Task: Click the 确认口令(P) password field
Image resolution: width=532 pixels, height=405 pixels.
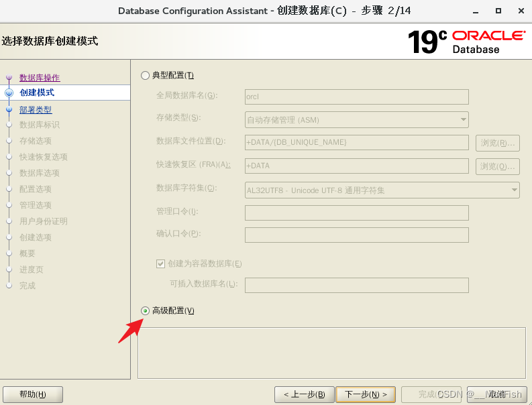Action: 357,235
